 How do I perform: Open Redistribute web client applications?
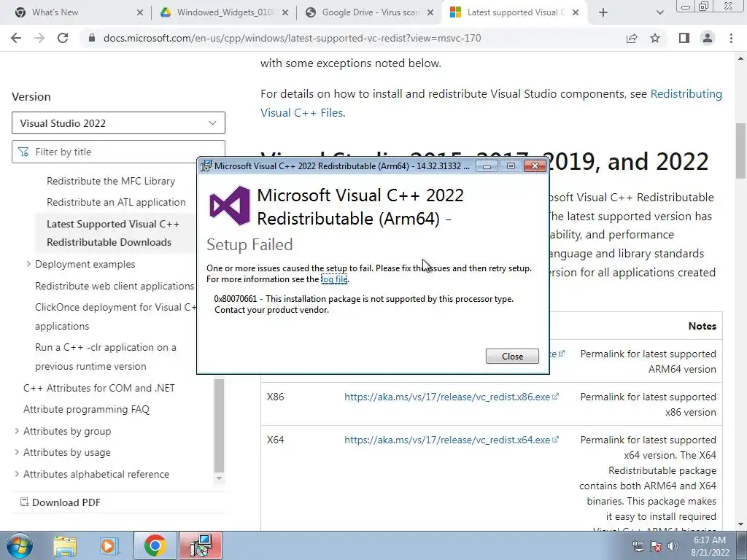[115, 286]
